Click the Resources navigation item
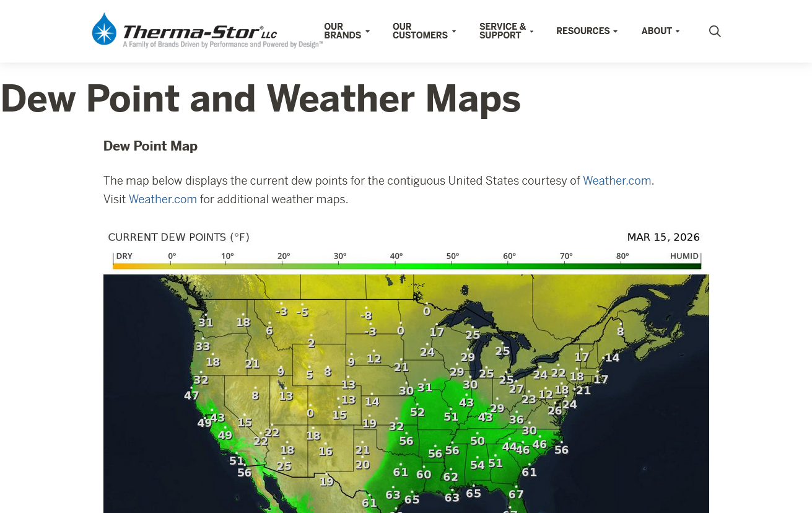 (x=582, y=31)
